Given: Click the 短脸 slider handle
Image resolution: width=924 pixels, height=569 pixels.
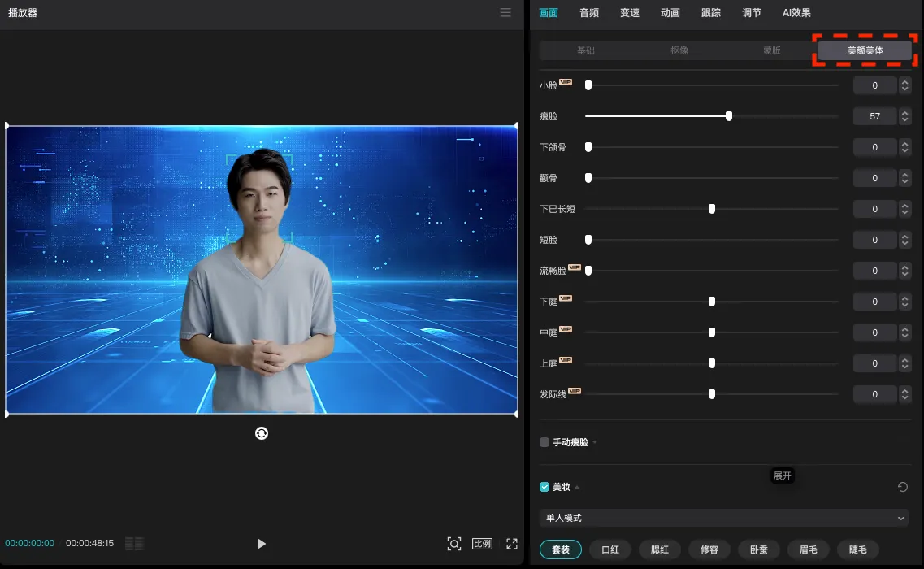Looking at the screenshot, I should tap(588, 240).
